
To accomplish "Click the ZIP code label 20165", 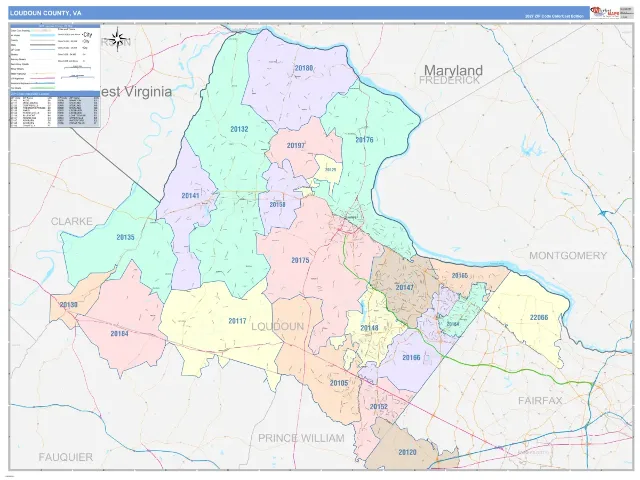I will click(x=460, y=276).
